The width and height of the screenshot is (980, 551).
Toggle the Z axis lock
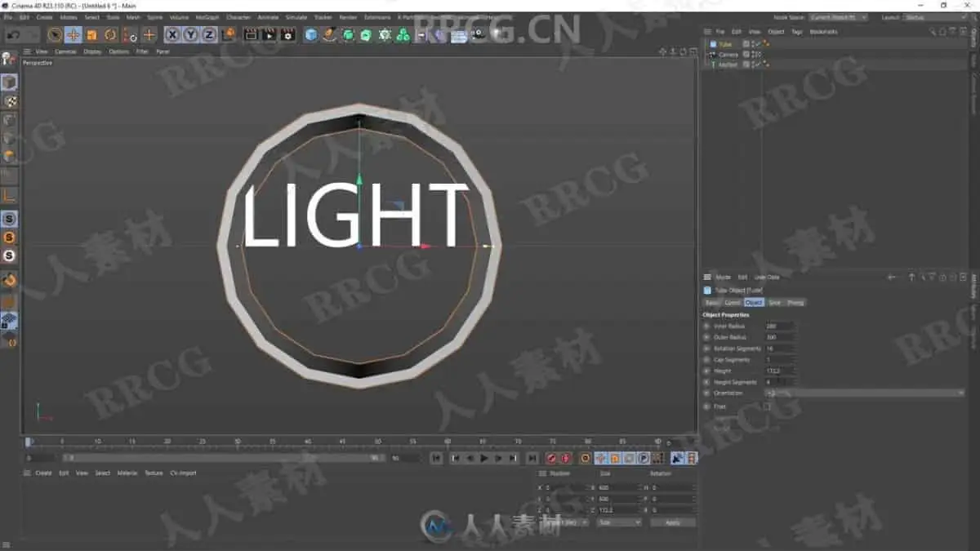(x=209, y=34)
